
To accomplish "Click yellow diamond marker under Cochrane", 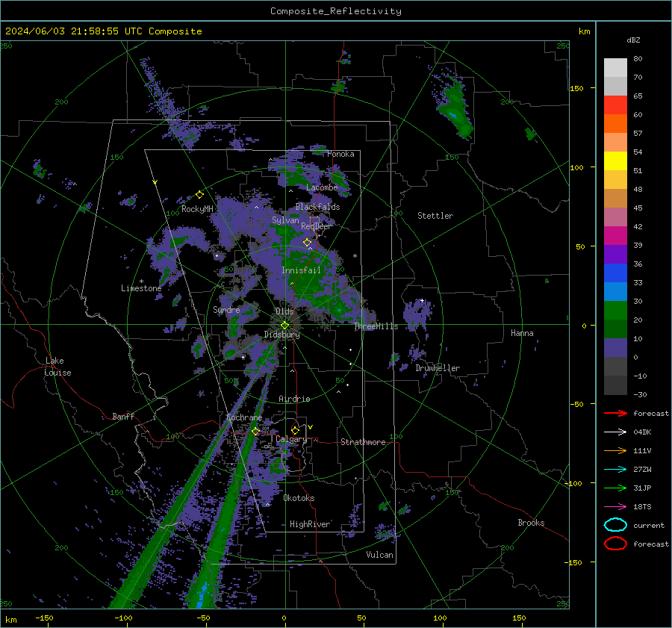I will point(256,431).
